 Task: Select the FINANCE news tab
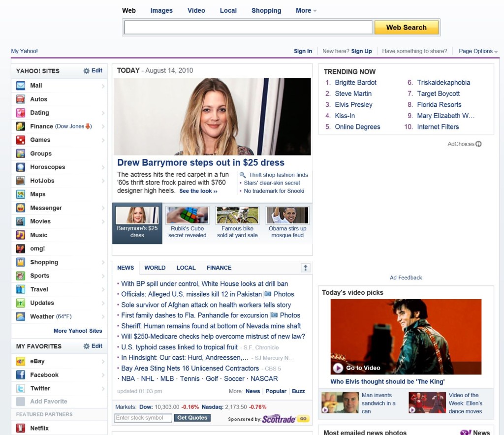(x=219, y=268)
